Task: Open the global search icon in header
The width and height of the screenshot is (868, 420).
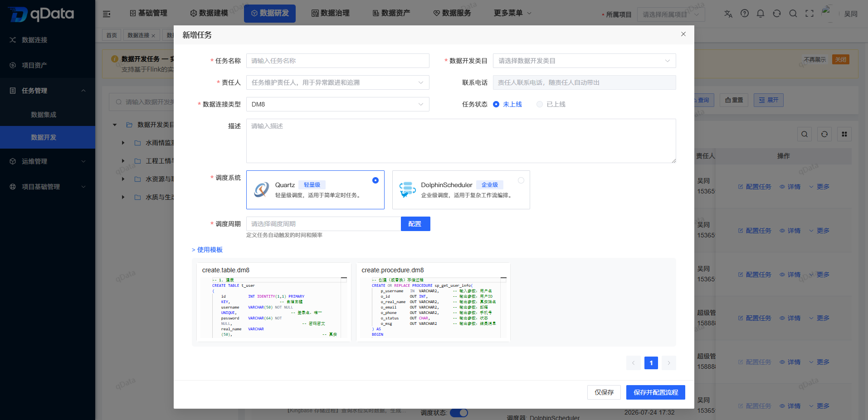Action: click(x=793, y=14)
